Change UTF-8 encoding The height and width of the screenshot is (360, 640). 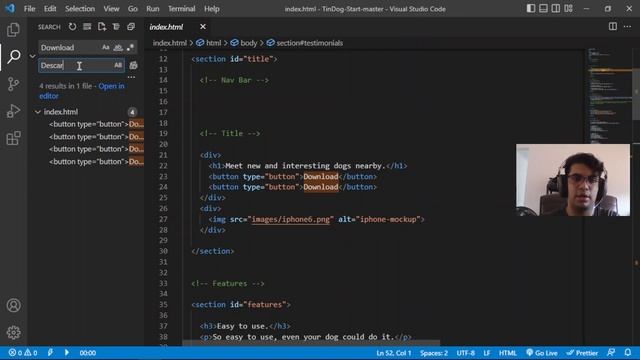pyautogui.click(x=465, y=353)
